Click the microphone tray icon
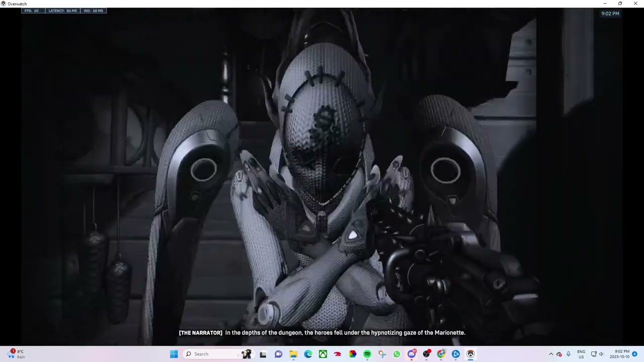Viewport: 644px width, 362px height. pos(569,354)
